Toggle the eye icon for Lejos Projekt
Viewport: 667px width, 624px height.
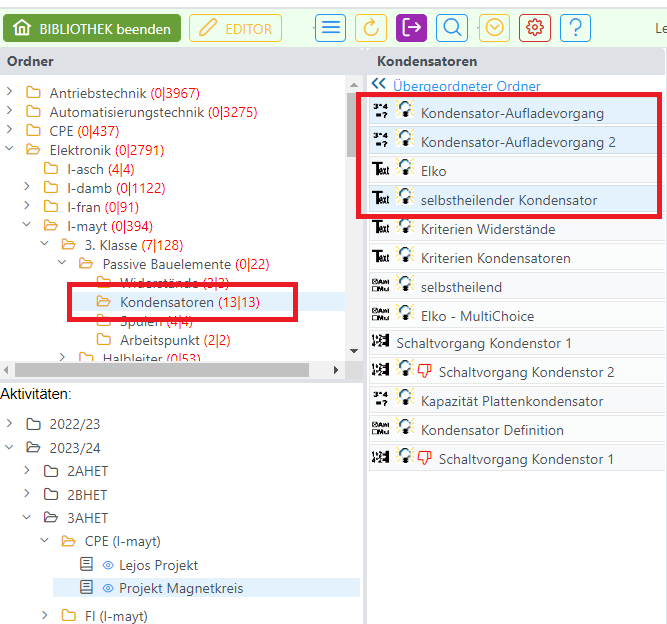tap(108, 565)
